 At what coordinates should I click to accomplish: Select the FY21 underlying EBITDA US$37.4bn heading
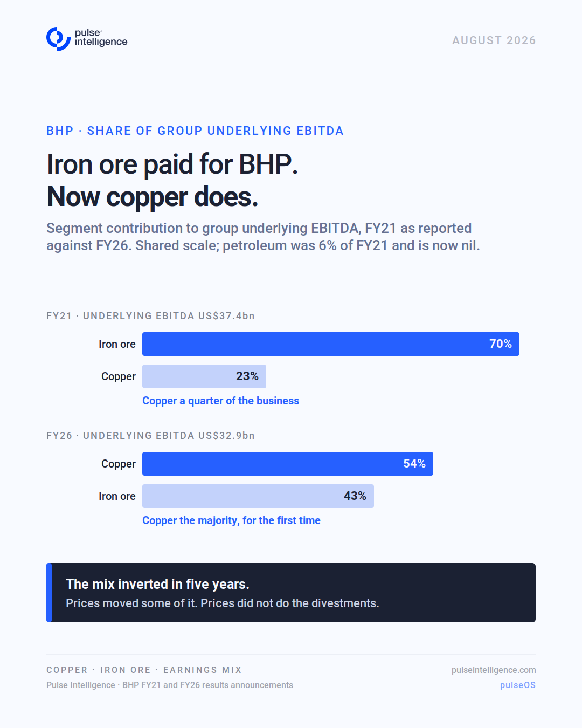tap(150, 316)
